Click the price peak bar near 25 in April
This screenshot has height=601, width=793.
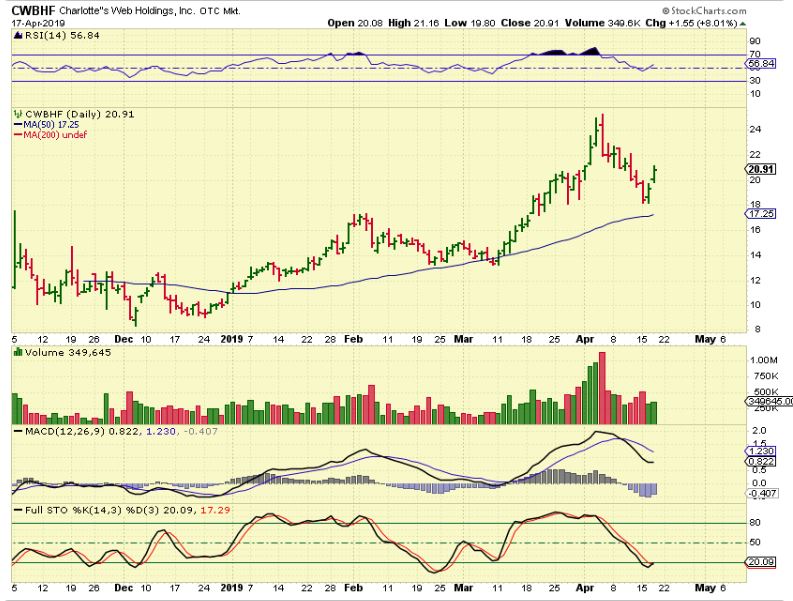point(602,136)
